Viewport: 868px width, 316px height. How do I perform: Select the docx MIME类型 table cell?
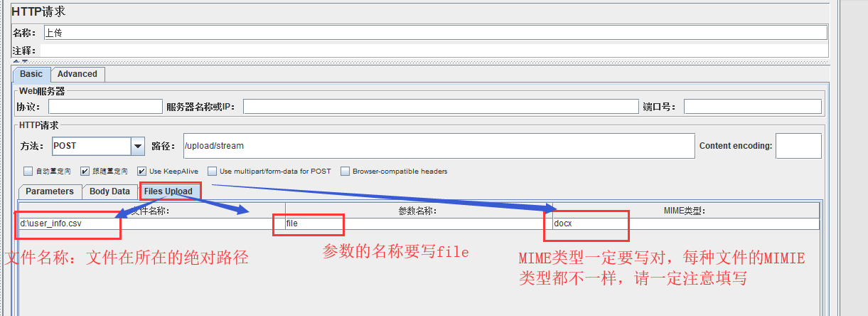(685, 223)
